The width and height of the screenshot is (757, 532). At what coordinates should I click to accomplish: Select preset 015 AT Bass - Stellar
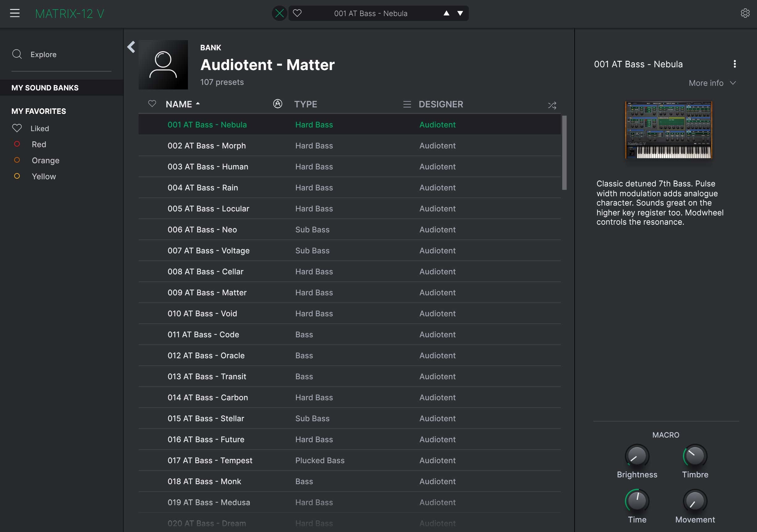pos(349,419)
